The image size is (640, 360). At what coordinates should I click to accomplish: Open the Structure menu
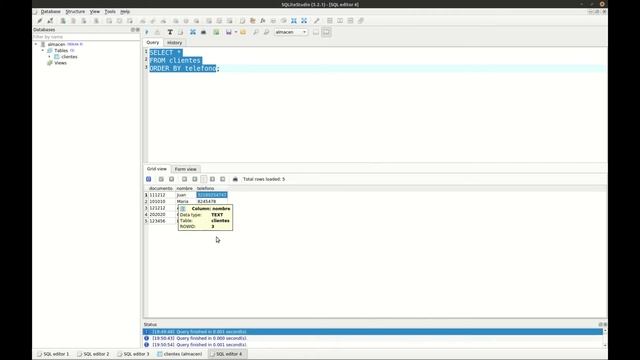coord(75,12)
